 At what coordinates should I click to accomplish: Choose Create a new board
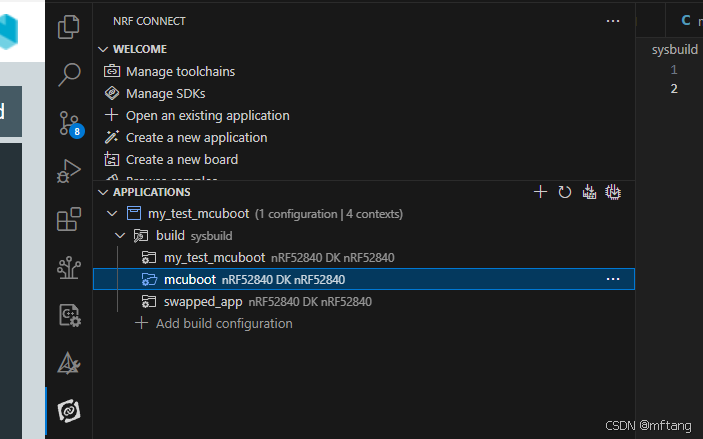[182, 159]
